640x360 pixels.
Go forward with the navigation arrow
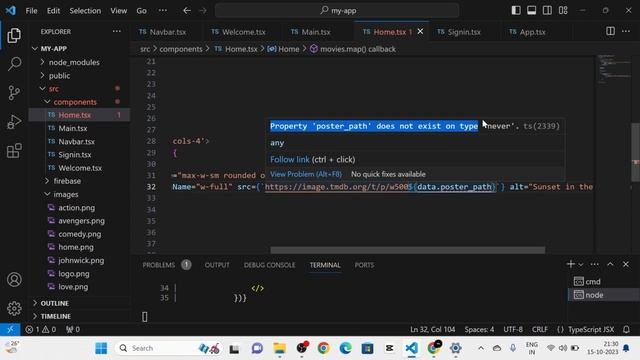(x=203, y=11)
